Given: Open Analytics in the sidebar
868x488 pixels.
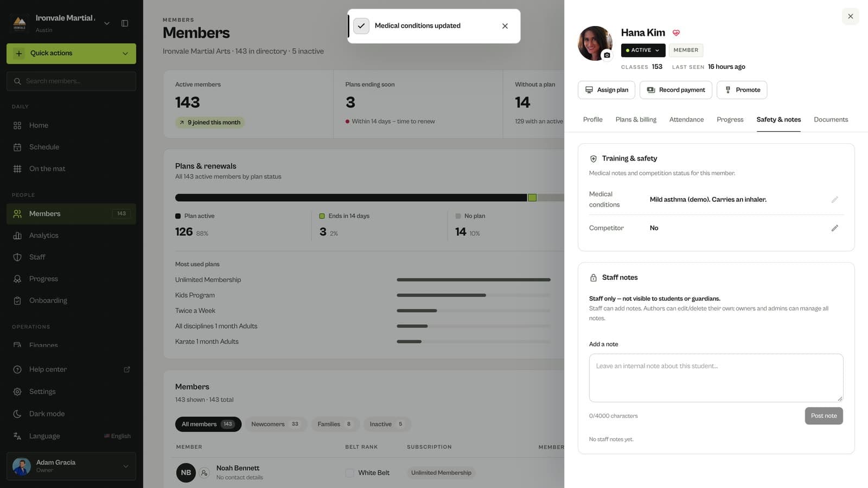Looking at the screenshot, I should point(71,235).
